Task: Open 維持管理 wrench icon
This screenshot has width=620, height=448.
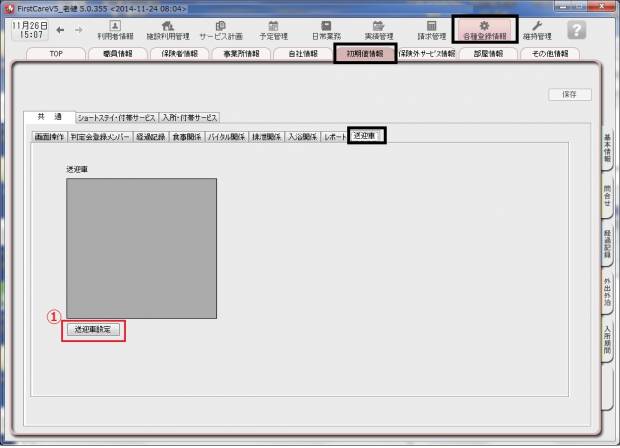Action: (538, 29)
